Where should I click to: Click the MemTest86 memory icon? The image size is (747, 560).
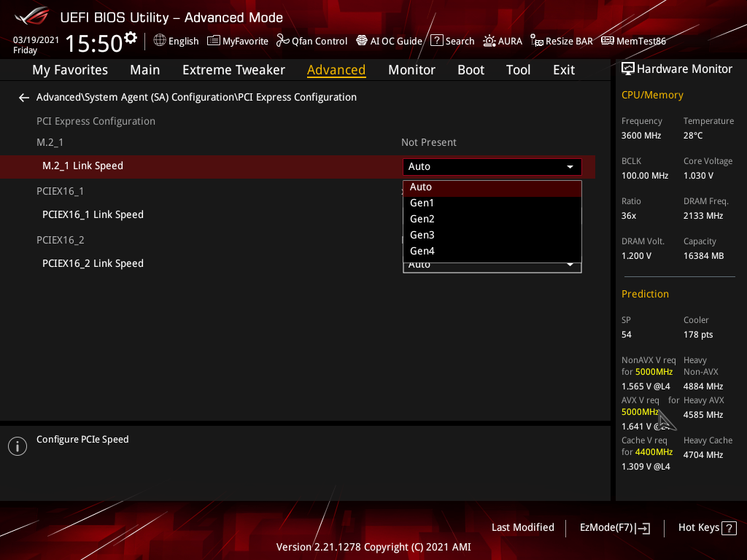pyautogui.click(x=608, y=41)
